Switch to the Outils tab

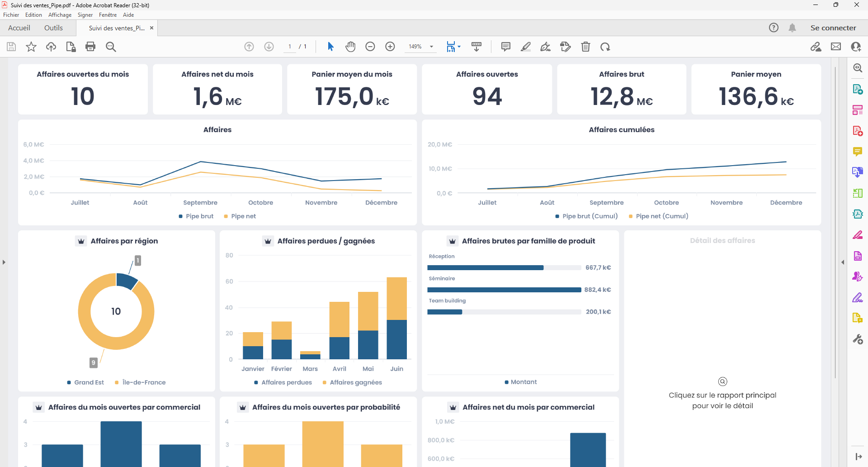[53, 28]
